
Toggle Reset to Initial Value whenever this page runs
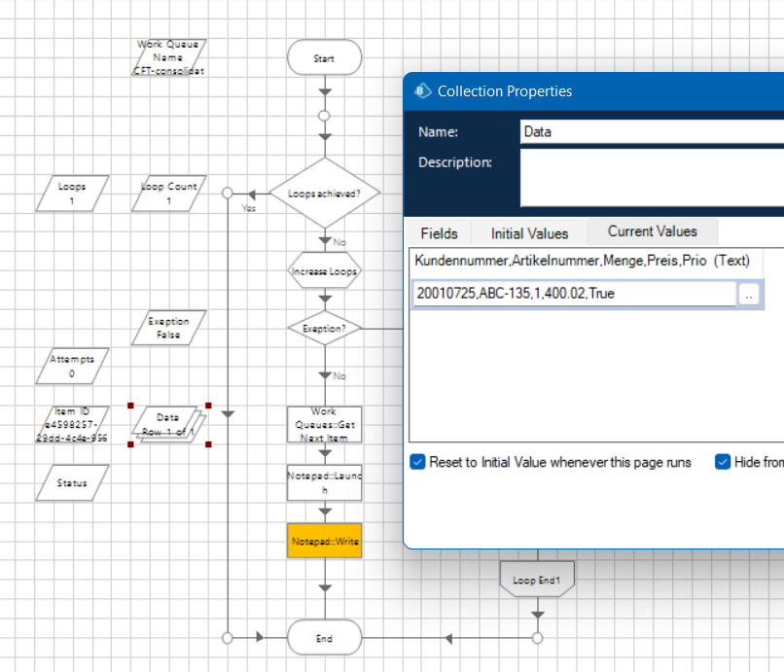417,462
